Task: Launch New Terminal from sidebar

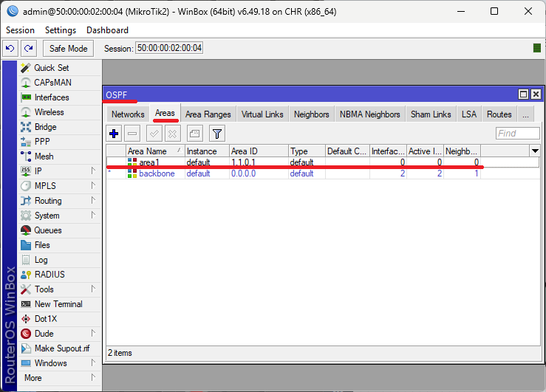Action: tap(58, 304)
